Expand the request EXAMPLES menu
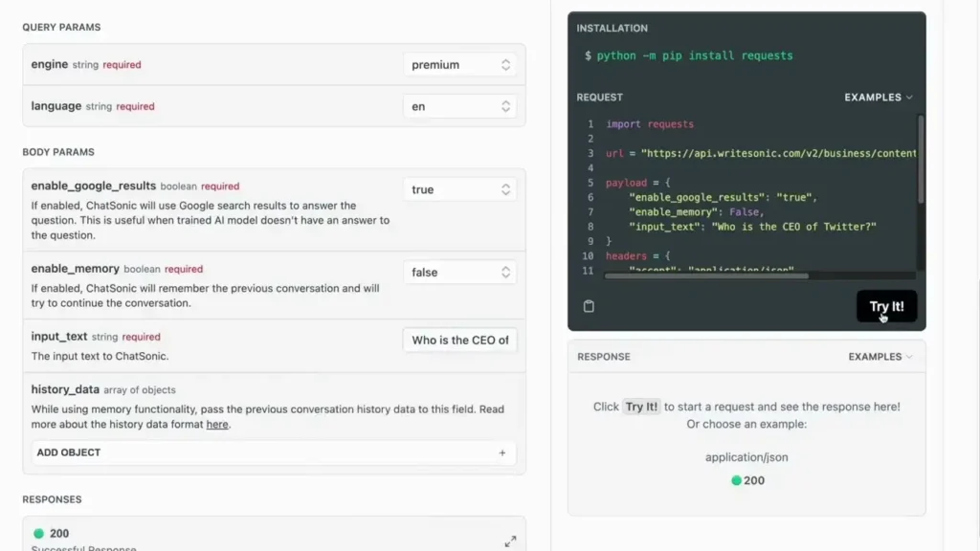This screenshot has height=551, width=980. point(878,98)
